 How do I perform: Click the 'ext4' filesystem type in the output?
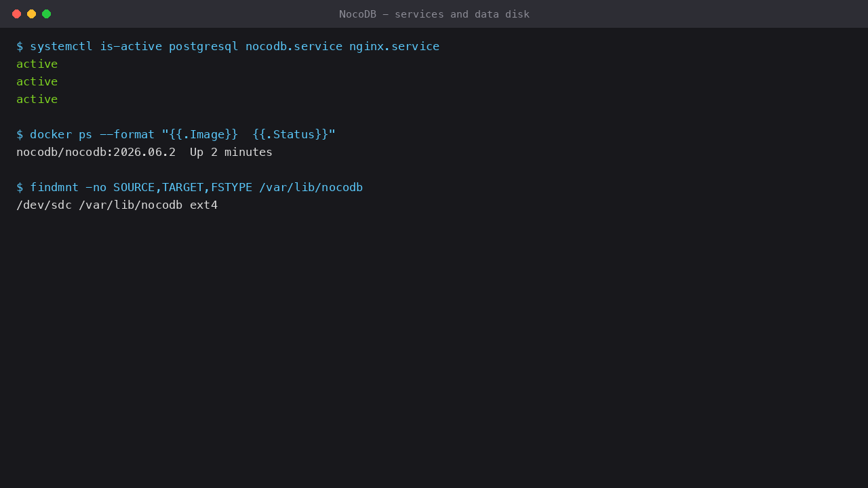pos(204,205)
